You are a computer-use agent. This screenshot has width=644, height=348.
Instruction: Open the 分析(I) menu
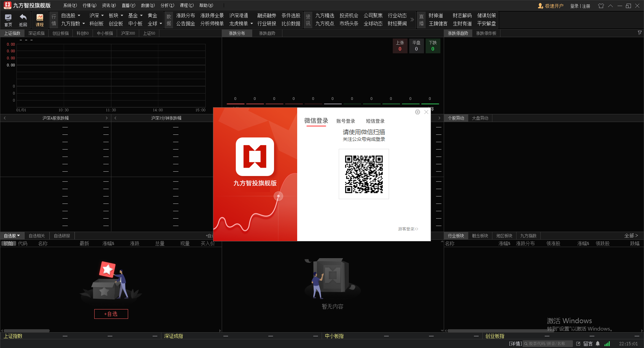pyautogui.click(x=167, y=5)
